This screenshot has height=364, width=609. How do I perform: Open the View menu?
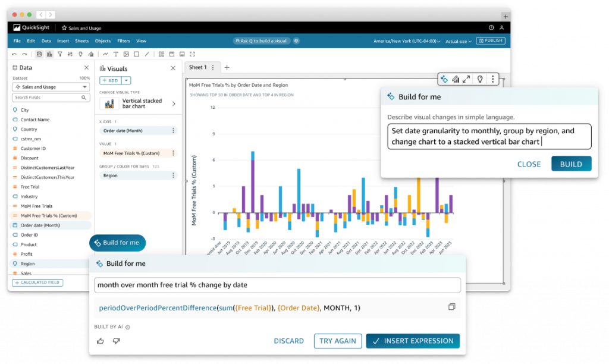coord(141,41)
